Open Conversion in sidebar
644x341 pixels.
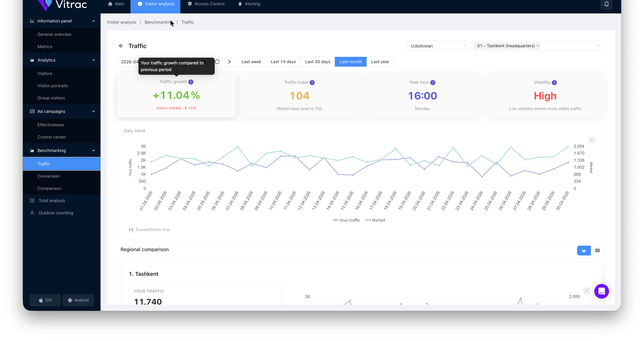click(x=62, y=176)
